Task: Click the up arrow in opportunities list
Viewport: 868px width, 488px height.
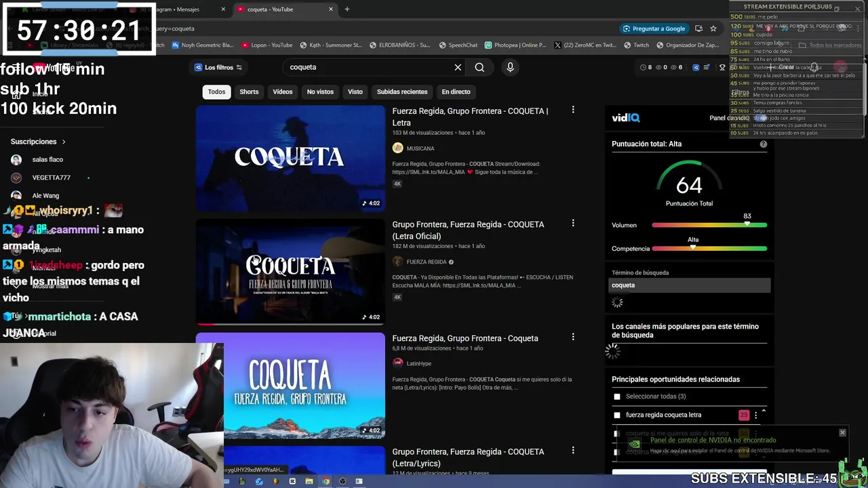Action: tap(764, 411)
